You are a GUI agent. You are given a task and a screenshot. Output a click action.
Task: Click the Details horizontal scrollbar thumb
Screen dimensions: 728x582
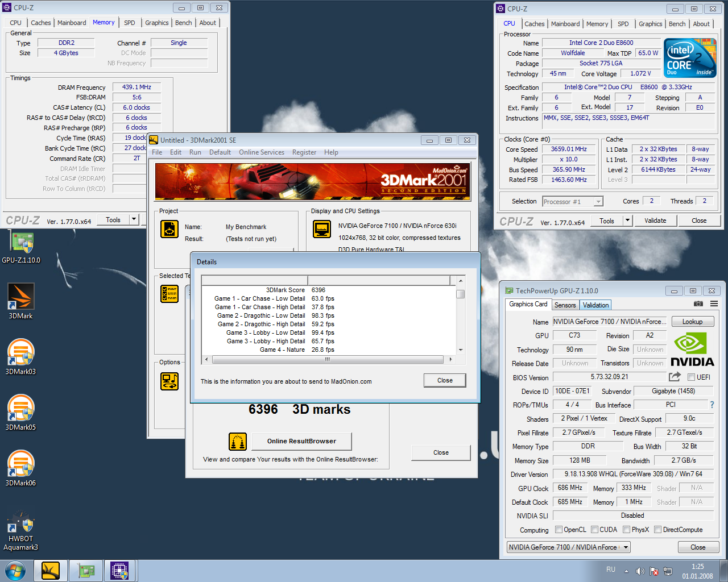coord(327,359)
